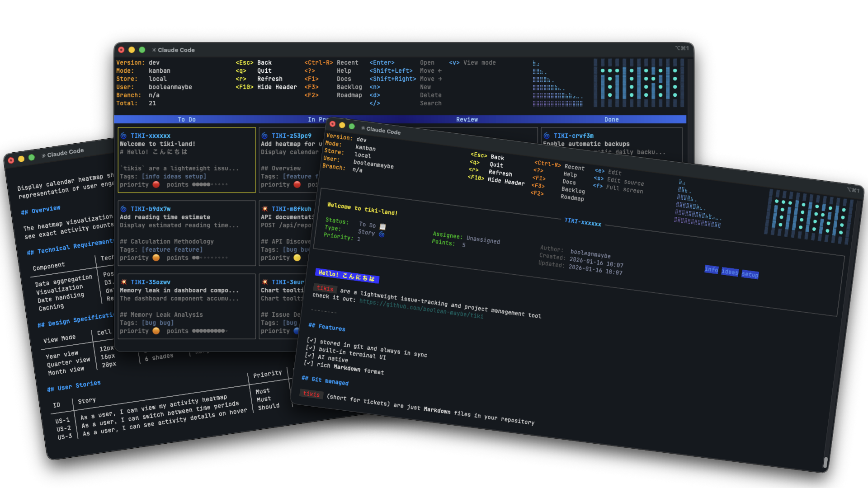
Task: Click the green zoom button of kanban window
Action: pos(142,50)
